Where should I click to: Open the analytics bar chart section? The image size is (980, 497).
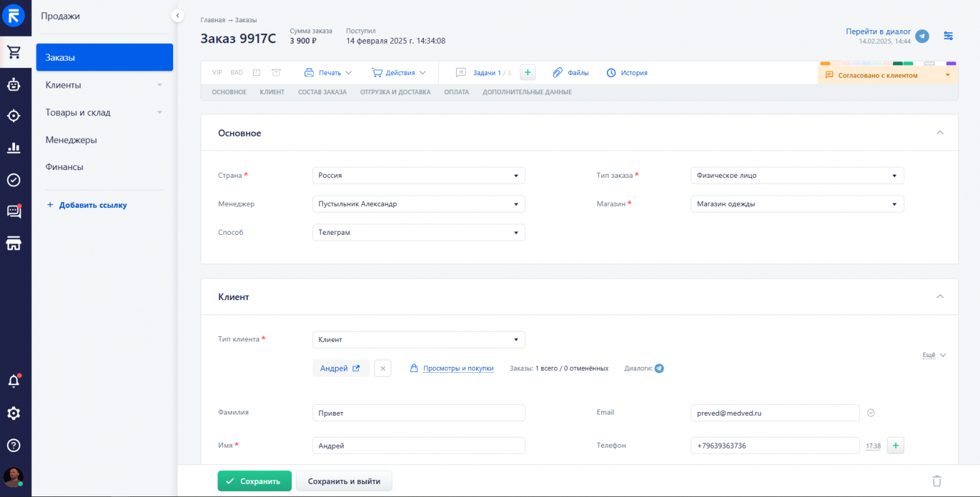[14, 148]
